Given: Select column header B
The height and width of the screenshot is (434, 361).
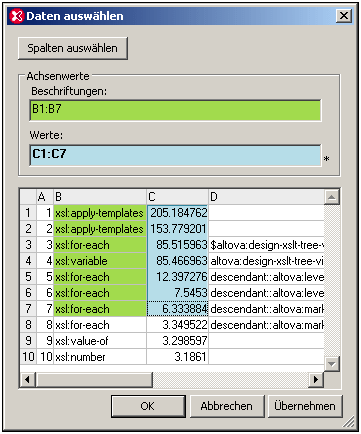Looking at the screenshot, I should (x=100, y=197).
